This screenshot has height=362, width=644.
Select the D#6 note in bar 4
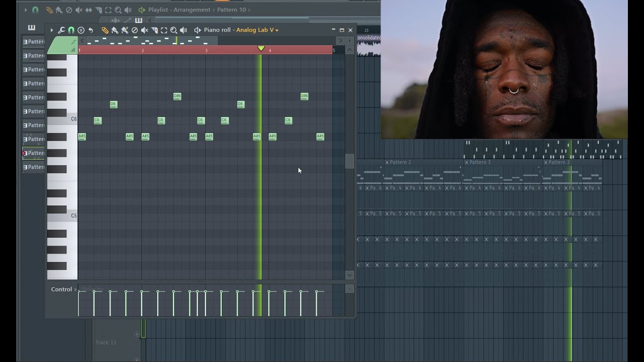304,96
